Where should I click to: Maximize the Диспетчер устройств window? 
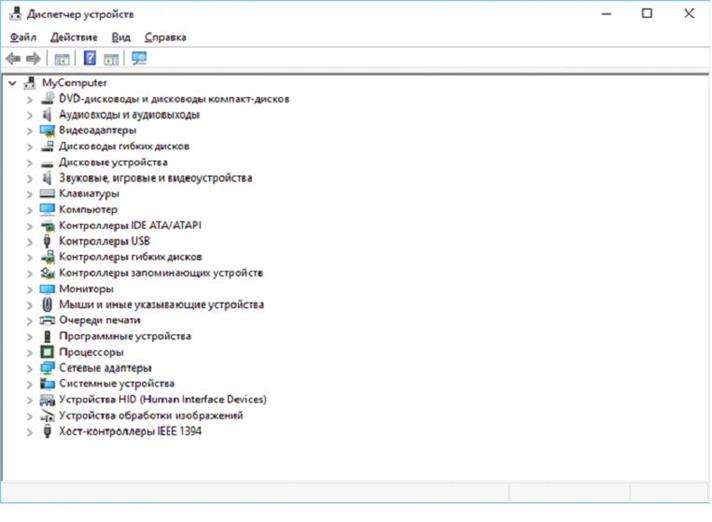(647, 14)
